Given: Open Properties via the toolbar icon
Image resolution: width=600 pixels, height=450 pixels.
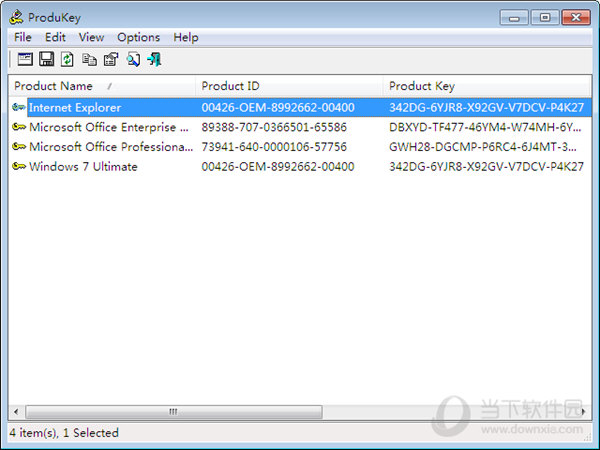Looking at the screenshot, I should point(111,60).
